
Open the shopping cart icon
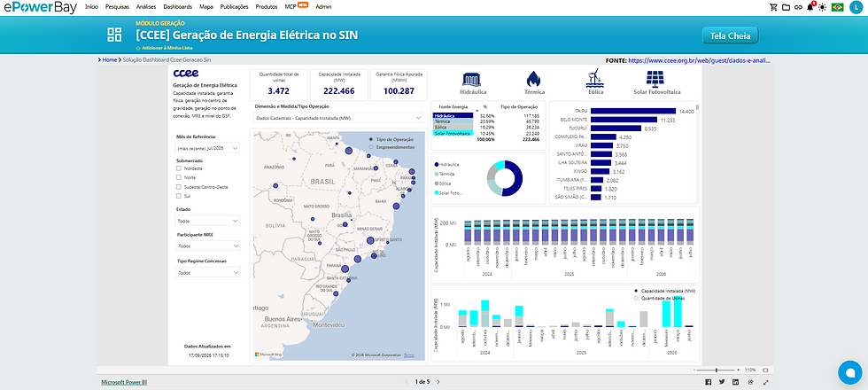pyautogui.click(x=774, y=7)
